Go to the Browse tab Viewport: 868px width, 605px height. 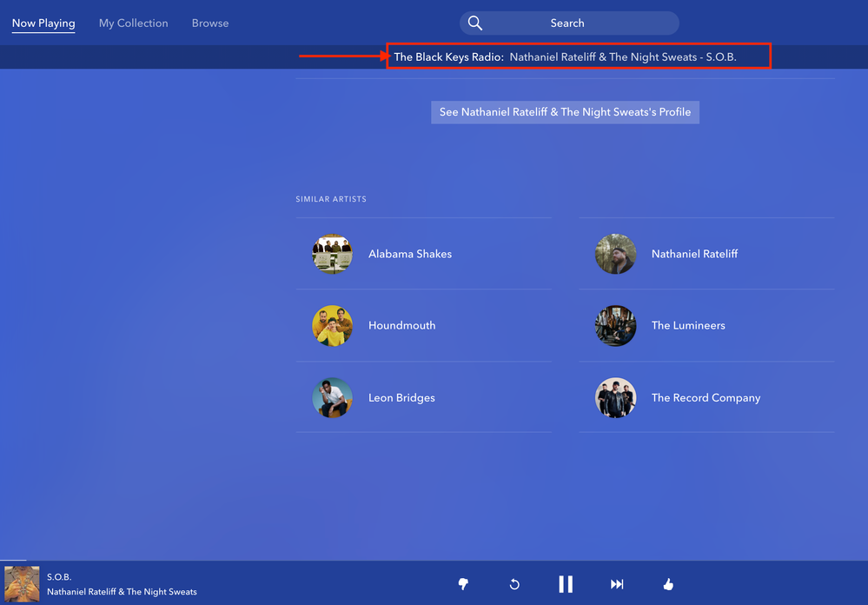pos(210,23)
